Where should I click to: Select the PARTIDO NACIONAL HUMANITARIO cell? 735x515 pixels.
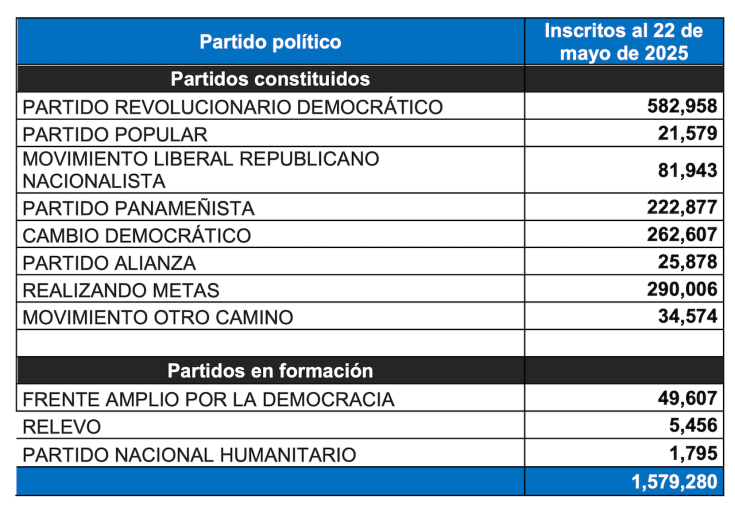click(189, 455)
